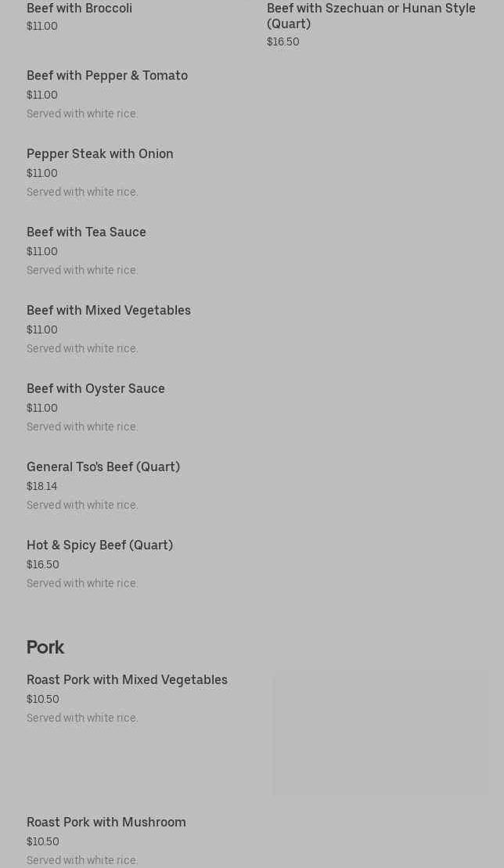
Task: Select Roast Pork with Mushroom
Action: [106, 823]
